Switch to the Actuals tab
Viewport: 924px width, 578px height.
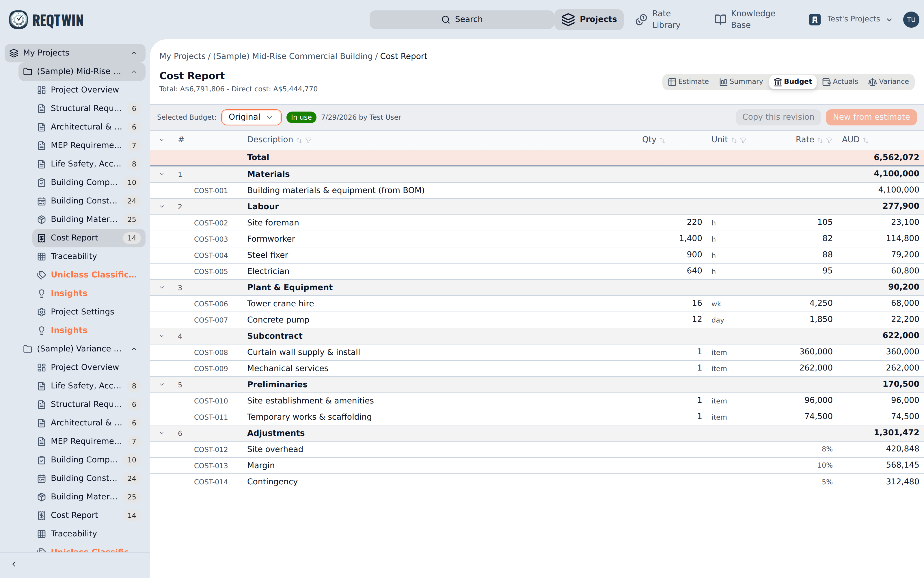[x=840, y=82]
